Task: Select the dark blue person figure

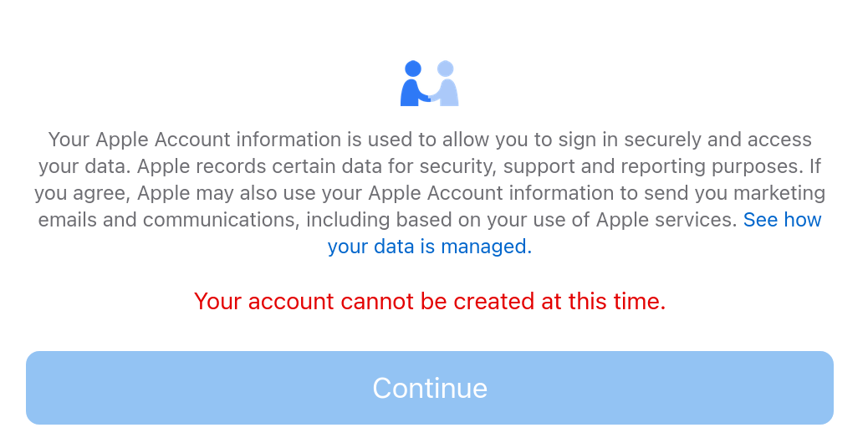Action: [413, 83]
